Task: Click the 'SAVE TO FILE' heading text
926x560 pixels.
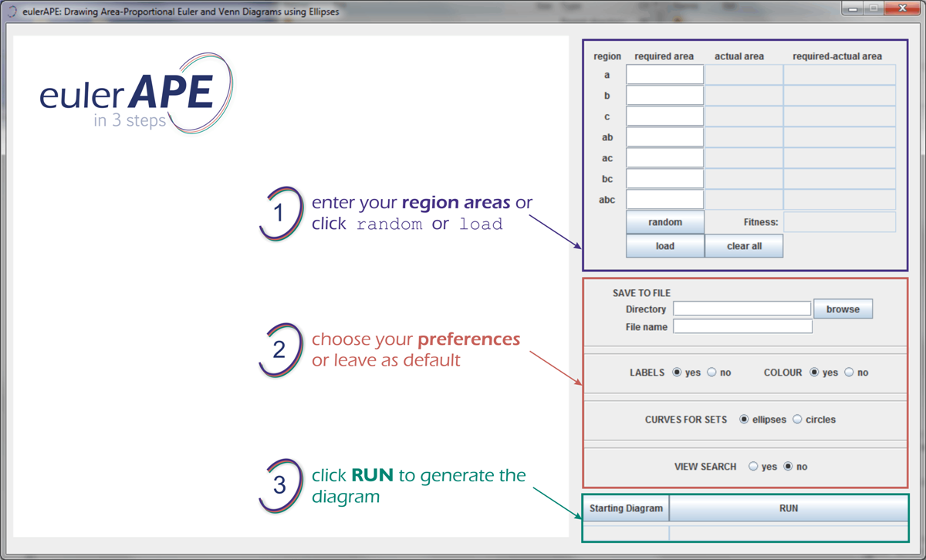Action: tap(641, 293)
